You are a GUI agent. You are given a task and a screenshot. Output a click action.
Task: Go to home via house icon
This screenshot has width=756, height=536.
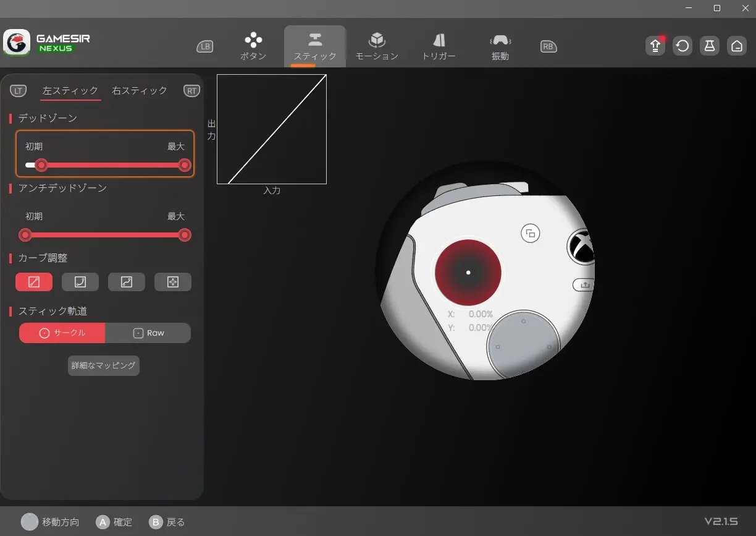(x=736, y=46)
